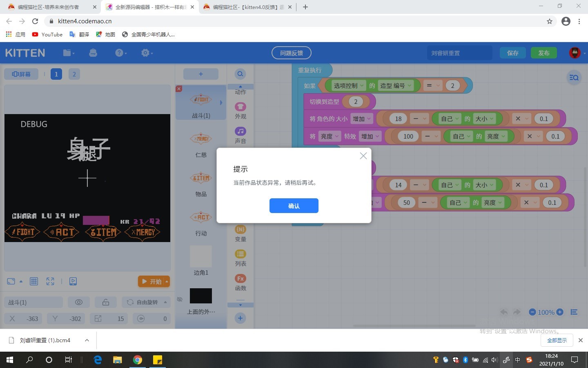The width and height of the screenshot is (588, 368).
Task: Open Chrome from the Windows taskbar
Action: [138, 360]
